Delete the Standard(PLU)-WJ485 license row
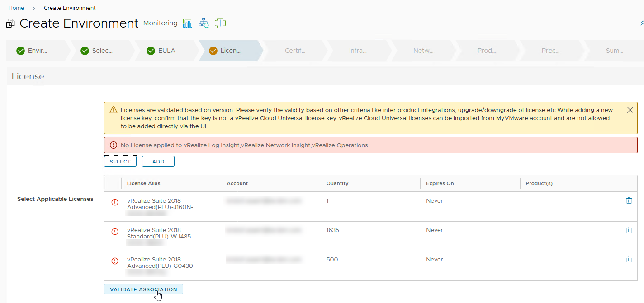This screenshot has height=303, width=644. pyautogui.click(x=629, y=230)
